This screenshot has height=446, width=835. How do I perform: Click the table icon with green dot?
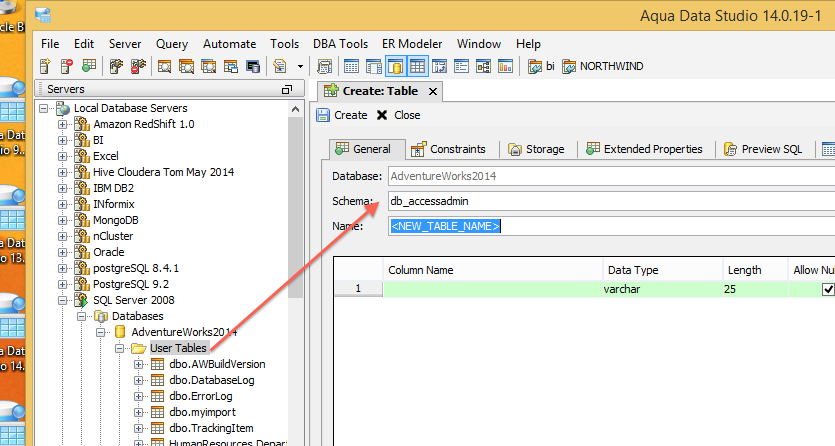point(89,66)
